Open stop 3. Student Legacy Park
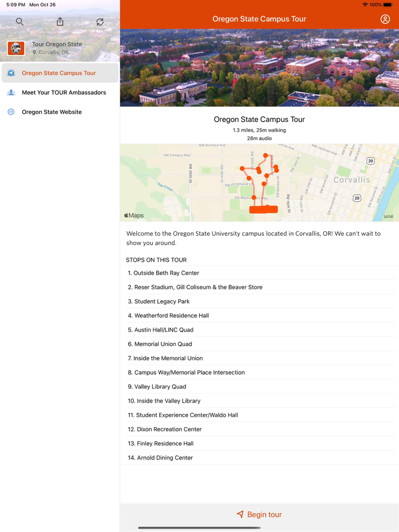This screenshot has width=399, height=532. 261,301
